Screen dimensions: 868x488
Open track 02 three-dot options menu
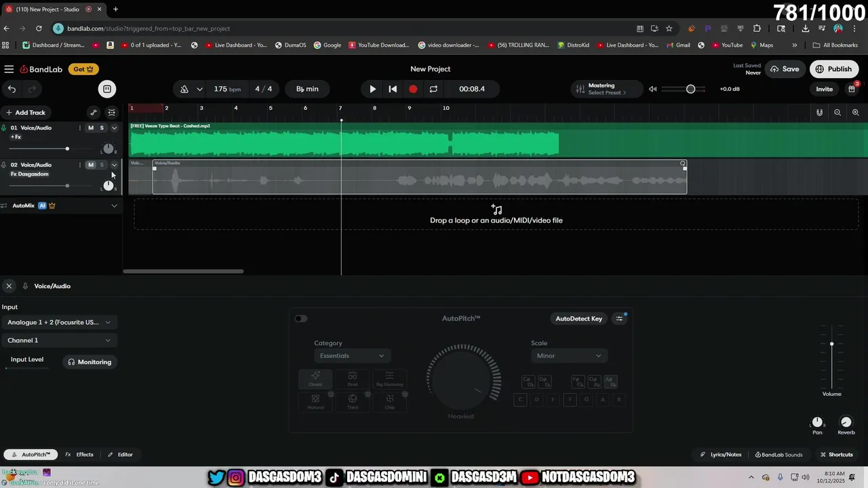tap(80, 165)
